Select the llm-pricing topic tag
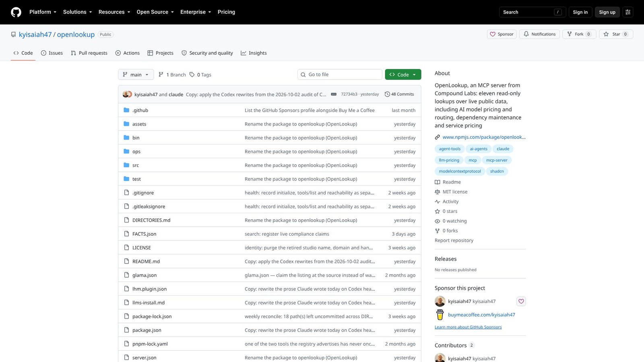Image resolution: width=644 pixels, height=362 pixels. coord(449,160)
